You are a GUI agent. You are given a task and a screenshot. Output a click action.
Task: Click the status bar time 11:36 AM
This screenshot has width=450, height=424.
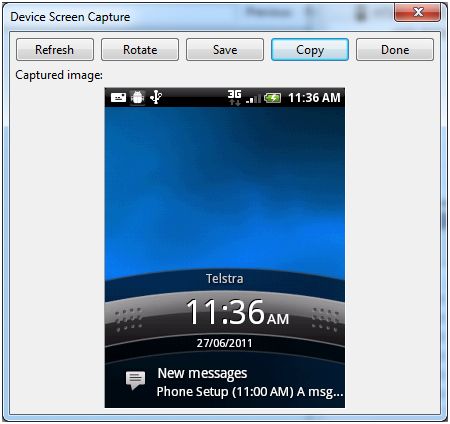pyautogui.click(x=314, y=98)
